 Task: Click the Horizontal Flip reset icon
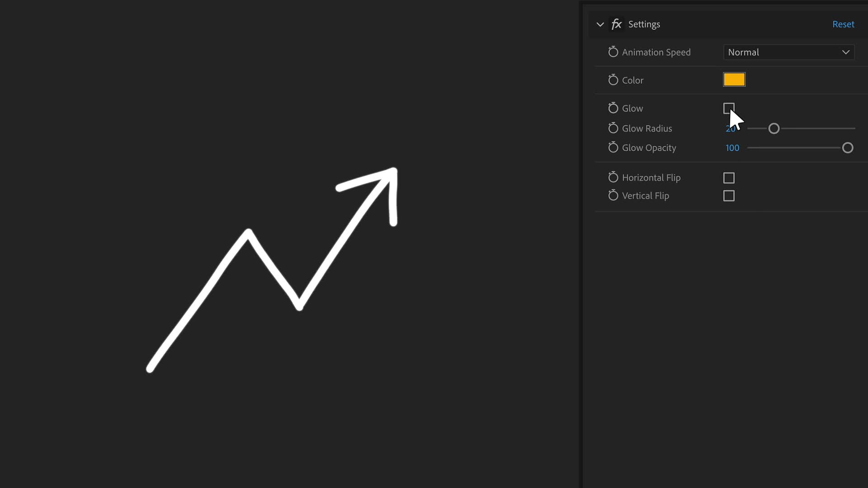click(x=613, y=177)
